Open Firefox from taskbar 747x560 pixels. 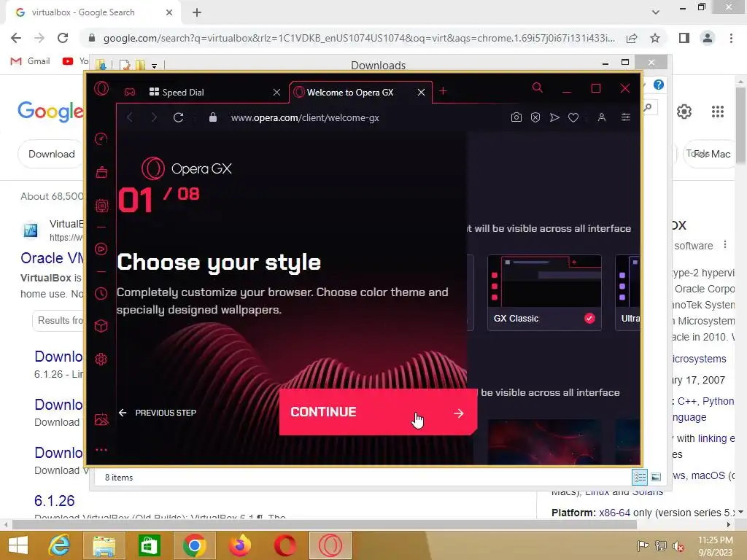239,545
